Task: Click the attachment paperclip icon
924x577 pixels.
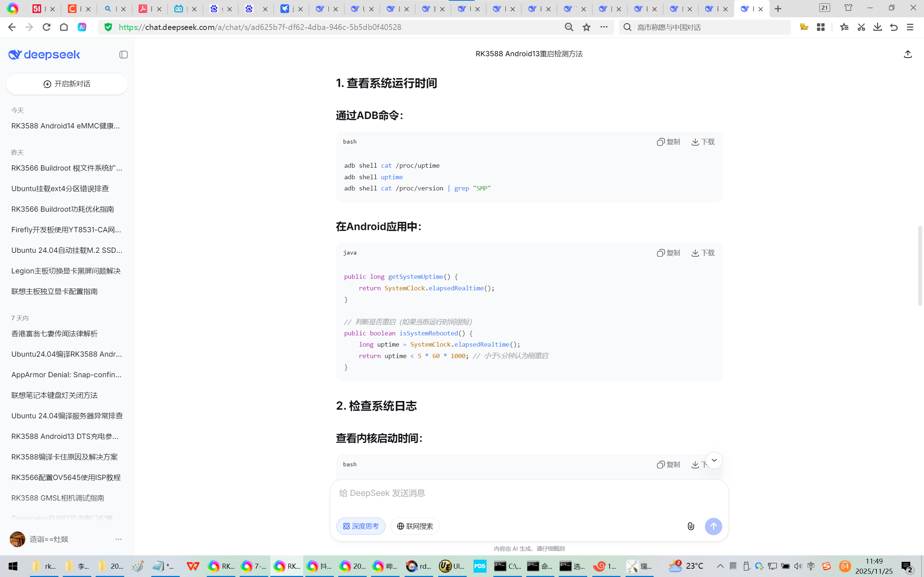Action: coord(691,526)
